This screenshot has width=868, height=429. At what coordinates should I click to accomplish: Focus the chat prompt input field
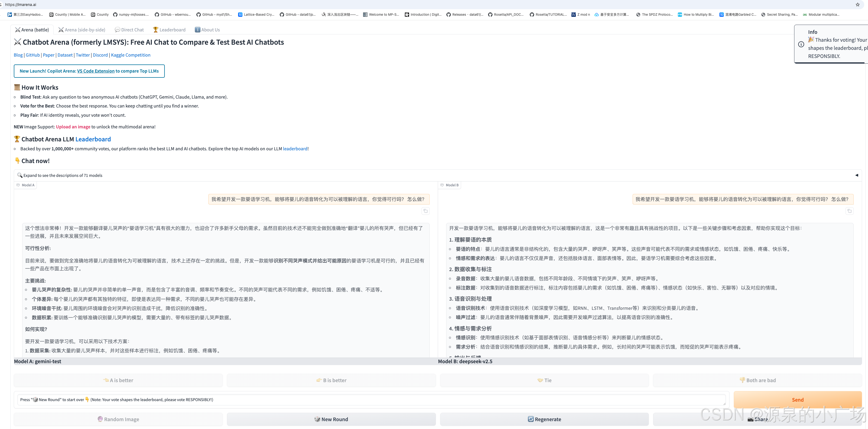pos(371,400)
